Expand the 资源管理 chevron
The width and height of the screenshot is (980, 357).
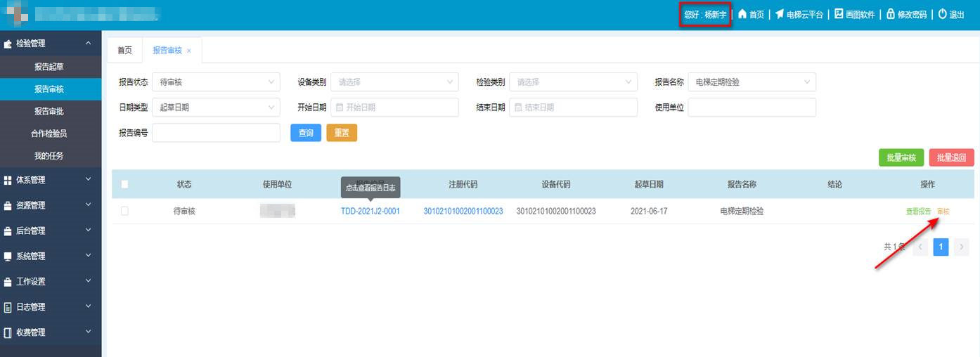[89, 205]
